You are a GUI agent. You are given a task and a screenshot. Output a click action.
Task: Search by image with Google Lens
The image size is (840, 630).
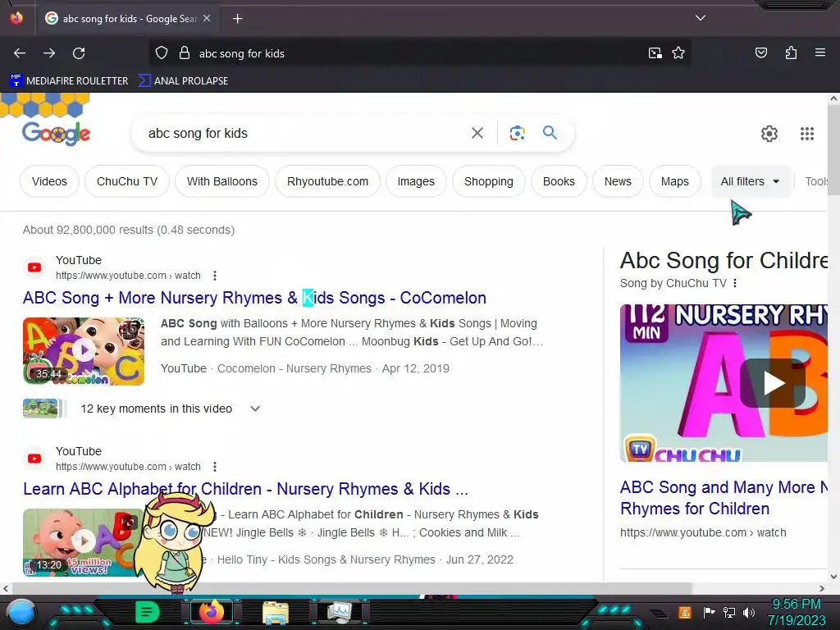point(517,133)
